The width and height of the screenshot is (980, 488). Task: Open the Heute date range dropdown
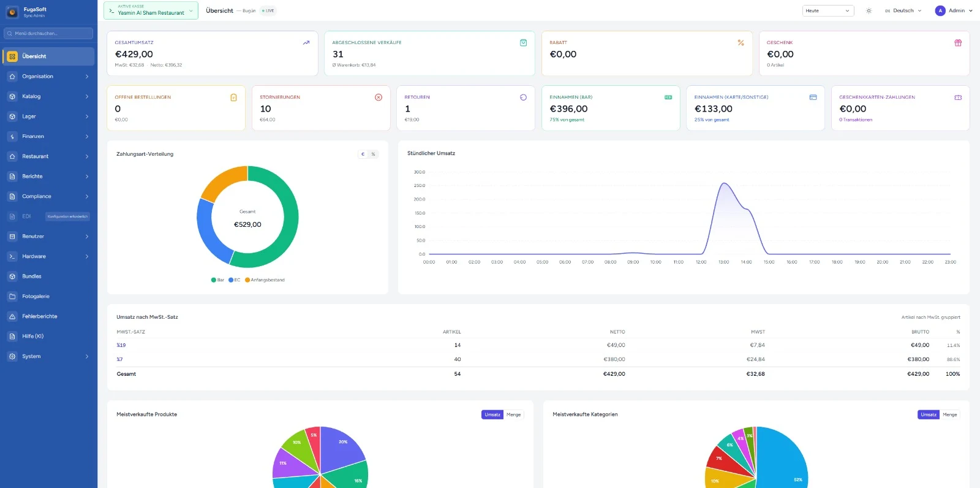[x=828, y=10]
